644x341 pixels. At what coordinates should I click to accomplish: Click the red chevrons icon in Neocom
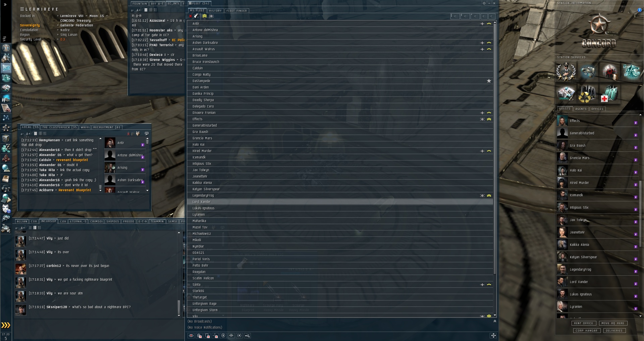6,158
